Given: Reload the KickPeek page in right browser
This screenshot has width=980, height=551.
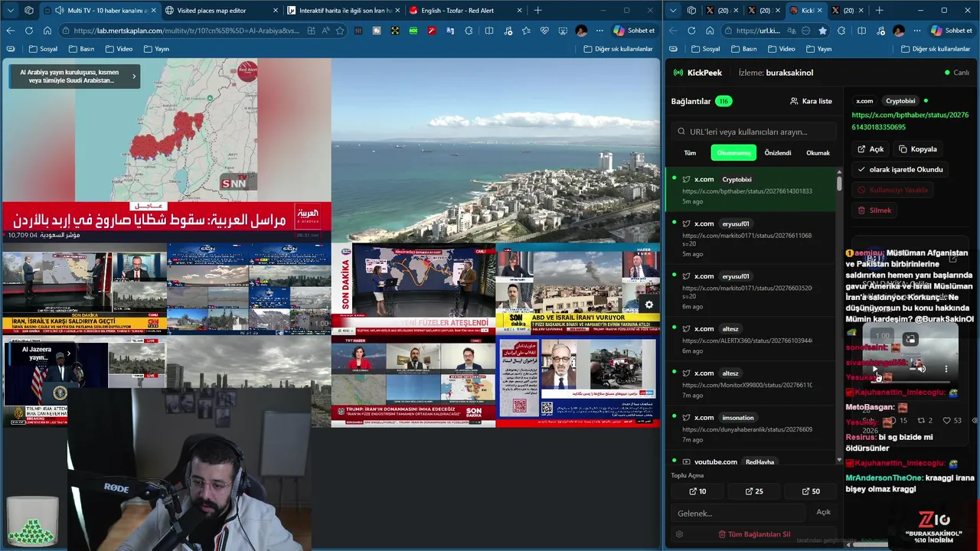Looking at the screenshot, I should point(691,31).
